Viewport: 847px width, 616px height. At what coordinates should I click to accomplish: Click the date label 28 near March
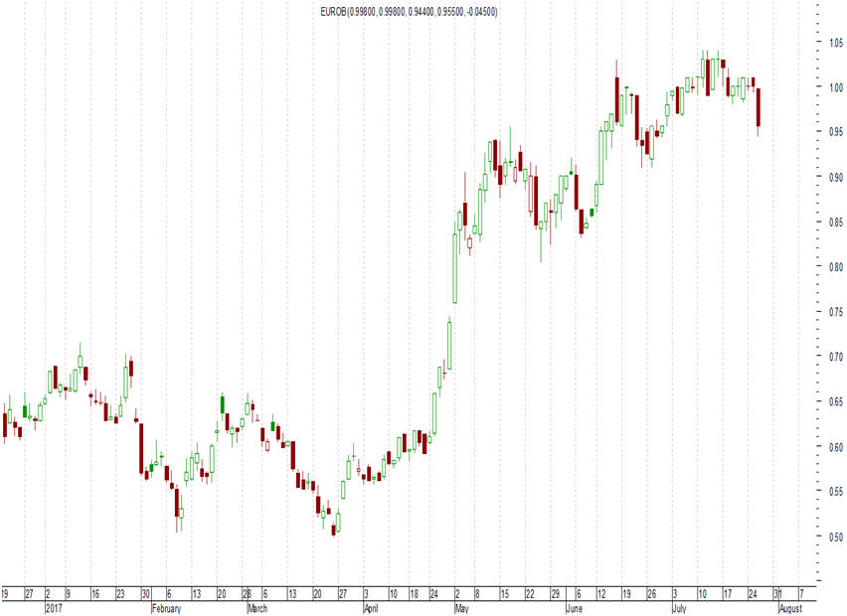[x=247, y=594]
